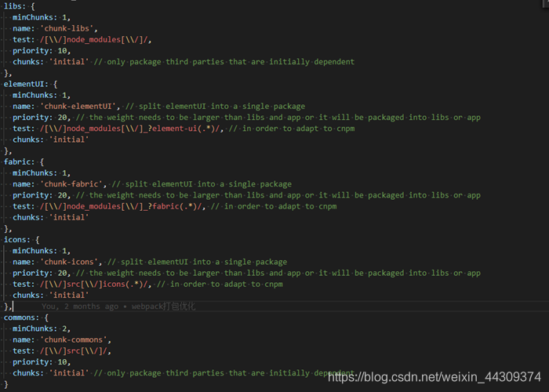
Task: Click 'priority: 10' in the libs block
Action: point(42,51)
